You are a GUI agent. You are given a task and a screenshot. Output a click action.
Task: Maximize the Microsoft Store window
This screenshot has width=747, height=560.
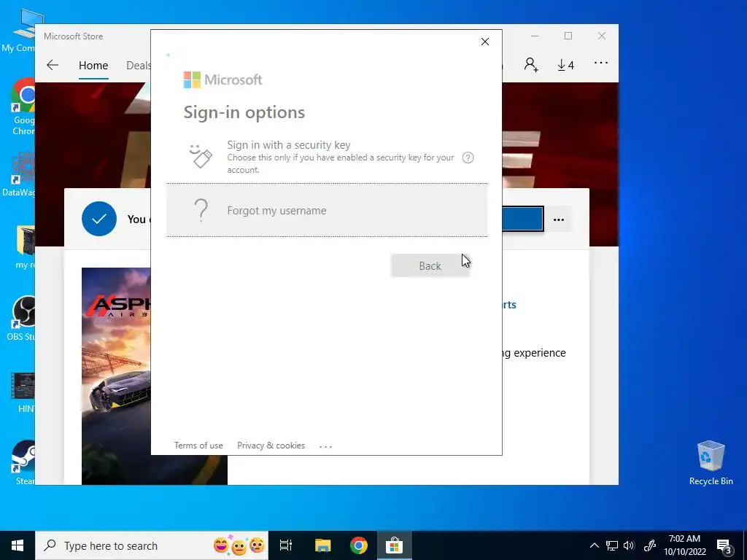[x=568, y=36]
